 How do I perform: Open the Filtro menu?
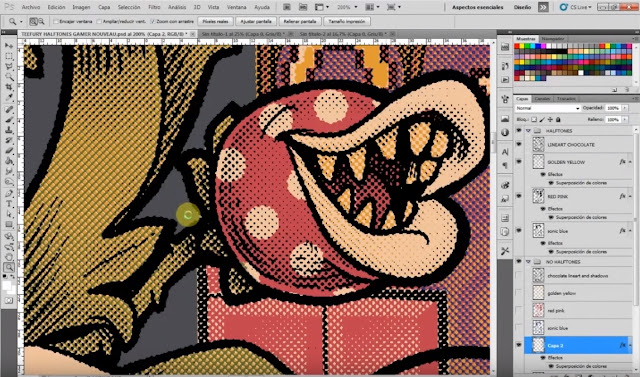coord(154,7)
